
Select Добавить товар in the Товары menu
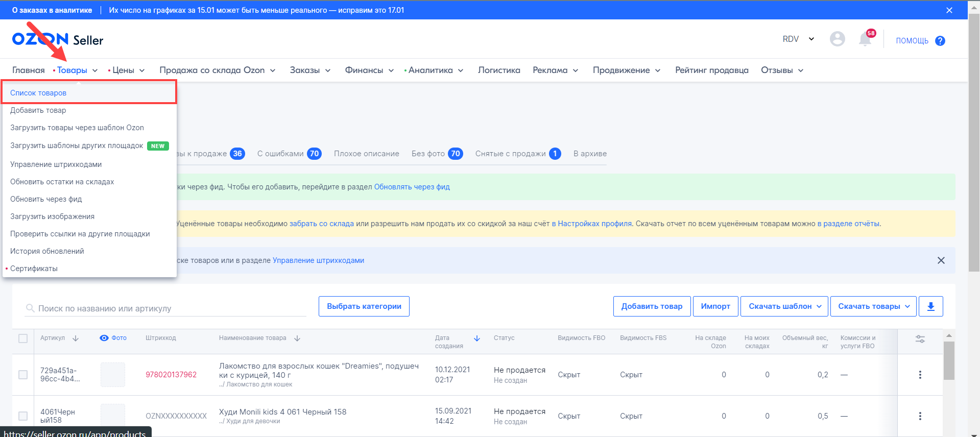[38, 110]
